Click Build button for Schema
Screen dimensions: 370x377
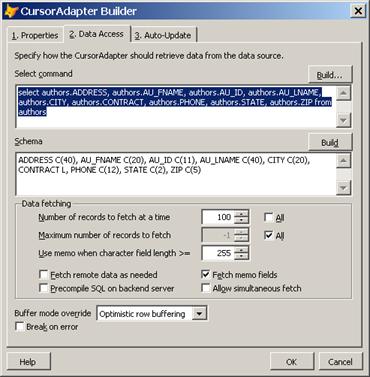(x=329, y=143)
